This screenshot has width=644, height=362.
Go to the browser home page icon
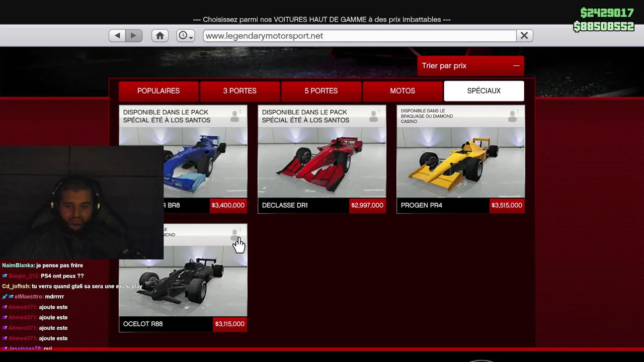[160, 36]
